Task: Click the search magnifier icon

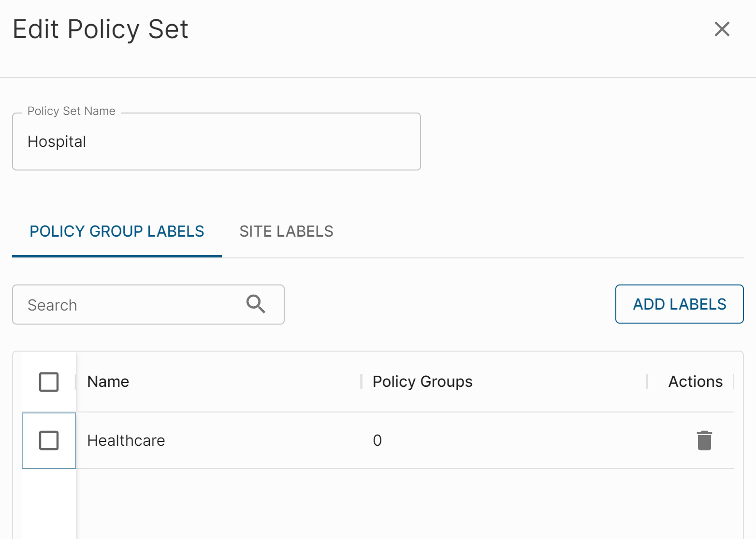Action: pos(256,304)
